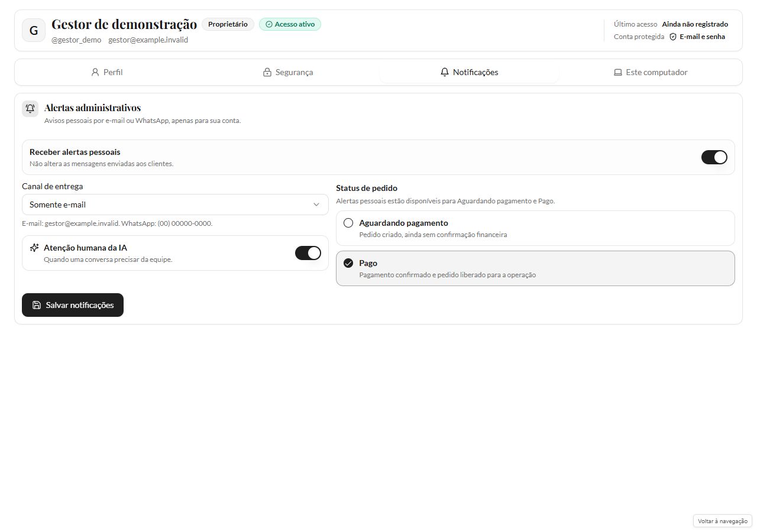Click the WhatsApp contact info line
The height and width of the screenshot is (532, 757).
(x=117, y=223)
